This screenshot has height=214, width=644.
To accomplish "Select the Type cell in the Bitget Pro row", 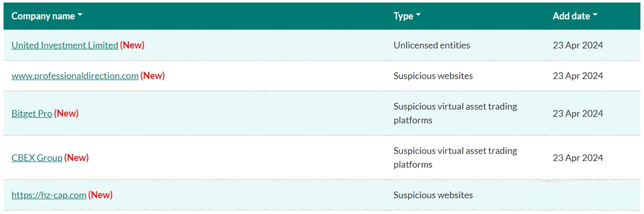I will point(455,114).
